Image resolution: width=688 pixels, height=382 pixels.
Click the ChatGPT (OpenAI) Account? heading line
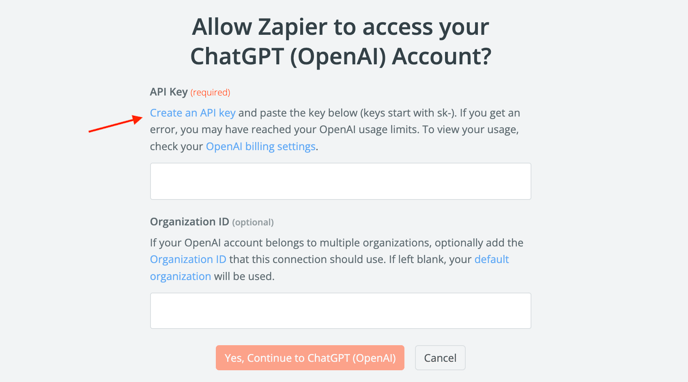[340, 57]
